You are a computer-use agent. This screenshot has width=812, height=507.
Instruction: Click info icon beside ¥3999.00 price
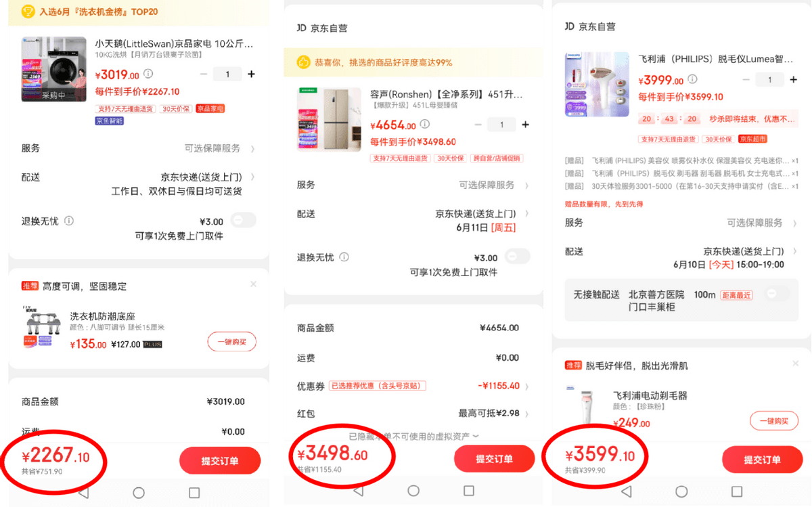(x=693, y=80)
